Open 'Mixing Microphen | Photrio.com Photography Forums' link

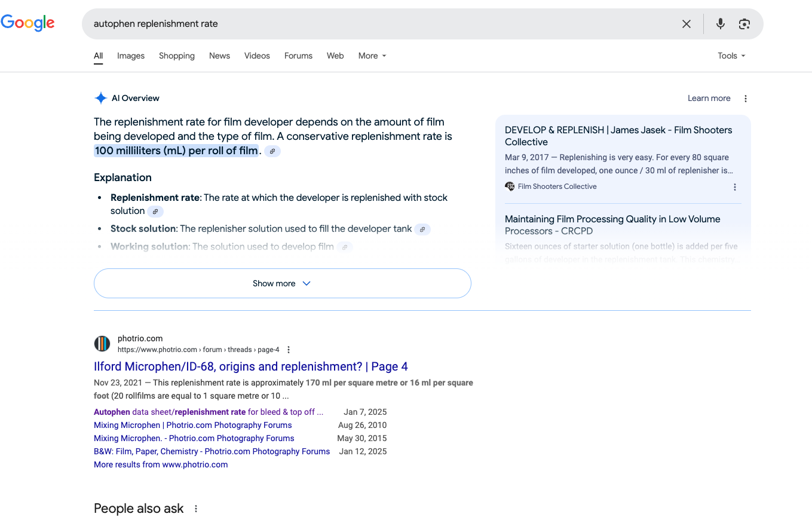click(x=193, y=425)
